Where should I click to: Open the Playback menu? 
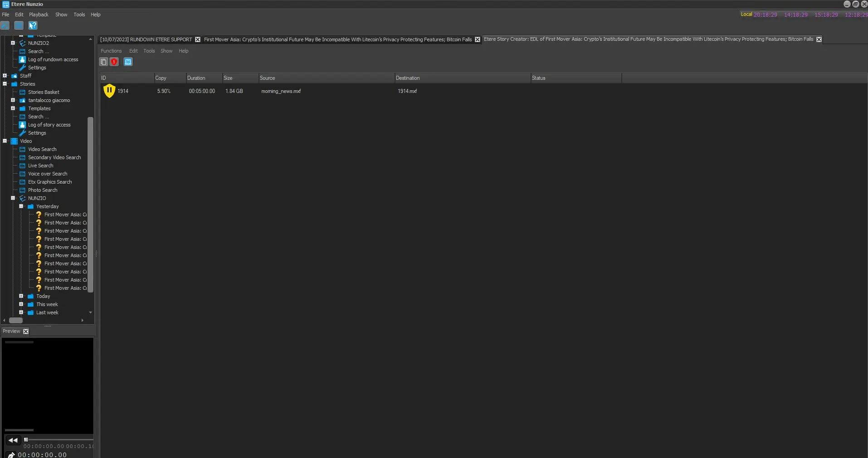(x=39, y=15)
